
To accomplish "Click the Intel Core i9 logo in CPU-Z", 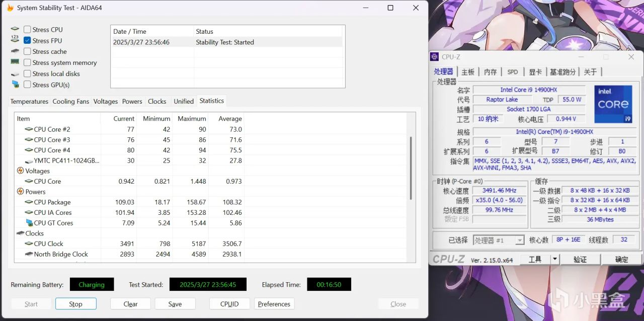I will tap(613, 104).
